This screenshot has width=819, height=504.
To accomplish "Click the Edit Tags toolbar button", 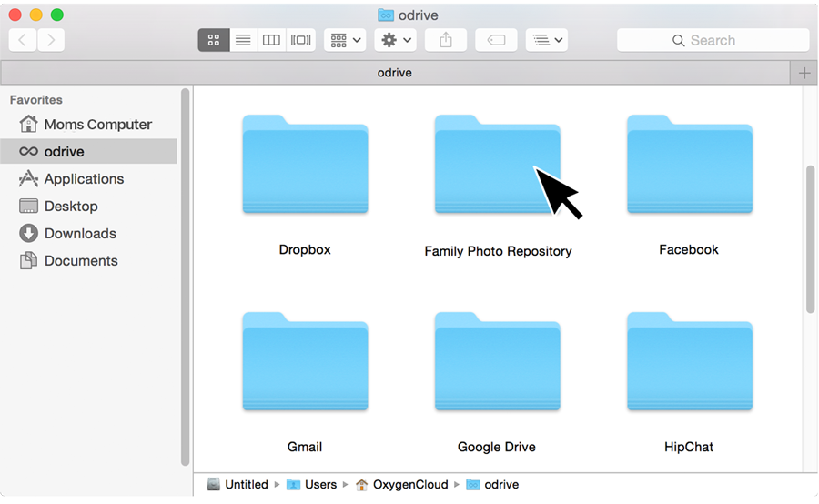I will [x=496, y=40].
